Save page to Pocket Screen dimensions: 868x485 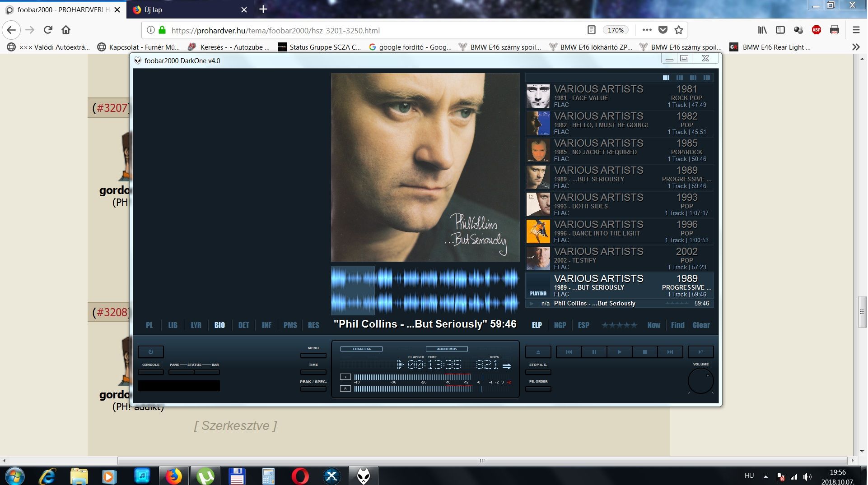(663, 30)
